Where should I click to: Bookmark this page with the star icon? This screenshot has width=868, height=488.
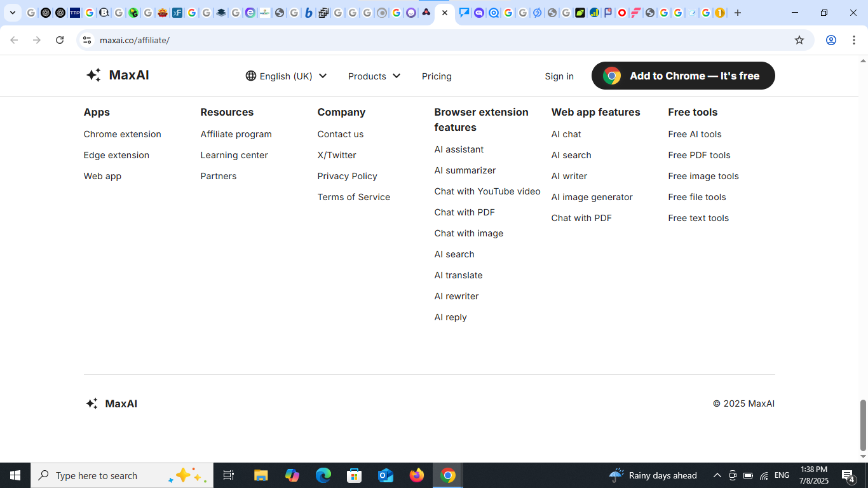[x=799, y=40]
